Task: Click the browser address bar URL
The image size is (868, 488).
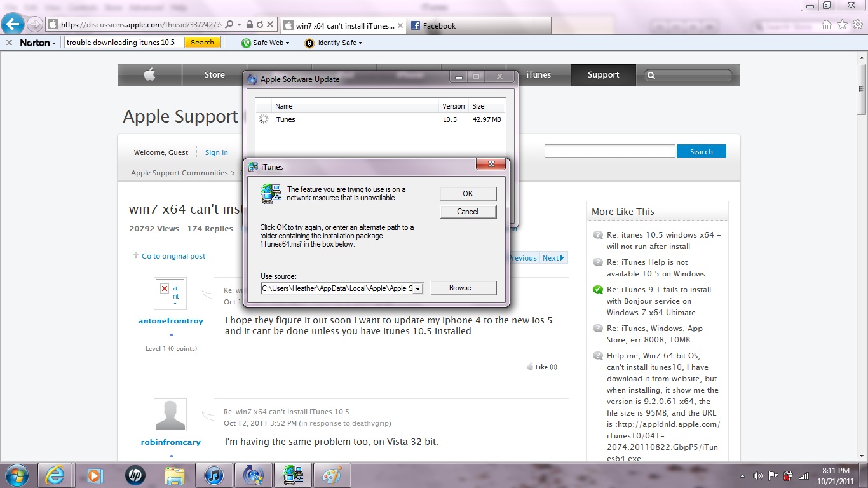Action: click(x=141, y=25)
